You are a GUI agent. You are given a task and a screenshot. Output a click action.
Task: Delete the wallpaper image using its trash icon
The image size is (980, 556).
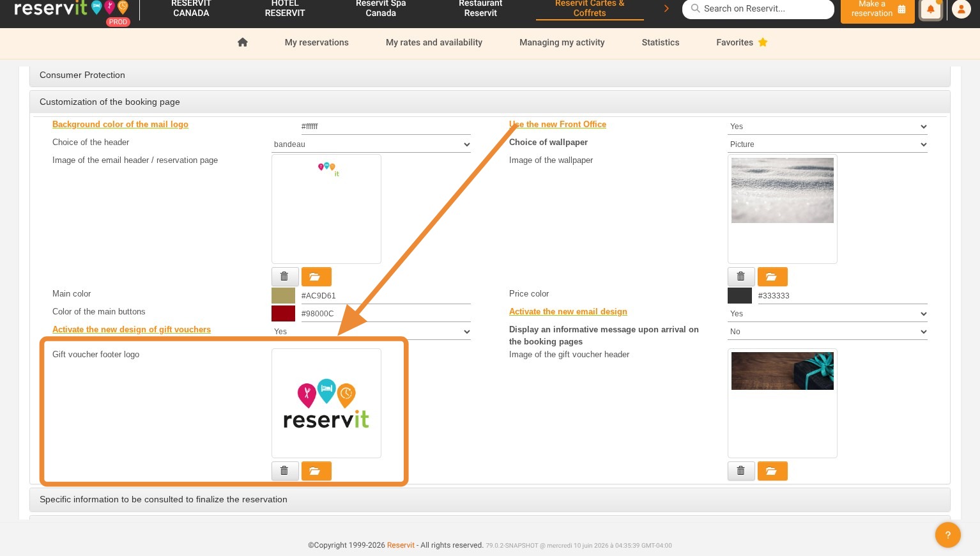pos(740,277)
